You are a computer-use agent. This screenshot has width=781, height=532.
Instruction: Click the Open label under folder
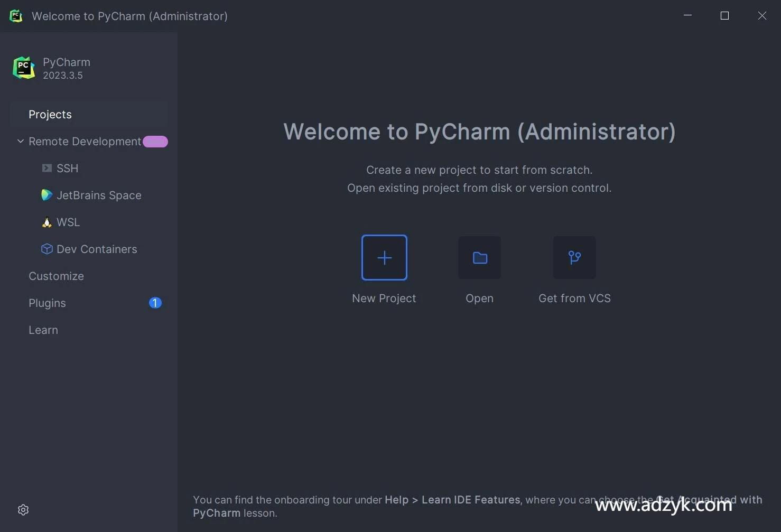point(480,298)
